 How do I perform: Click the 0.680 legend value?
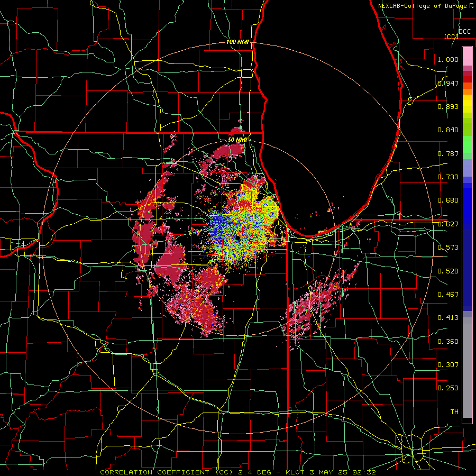tap(448, 200)
